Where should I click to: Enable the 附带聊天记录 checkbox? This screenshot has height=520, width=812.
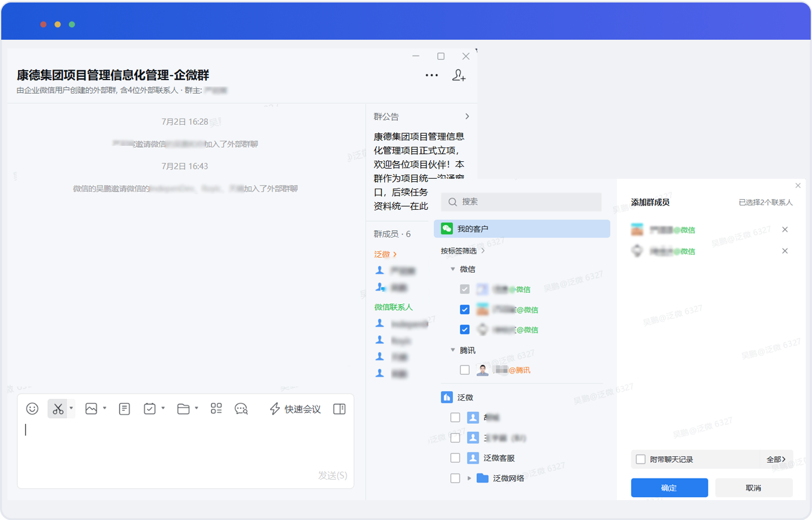[641, 459]
